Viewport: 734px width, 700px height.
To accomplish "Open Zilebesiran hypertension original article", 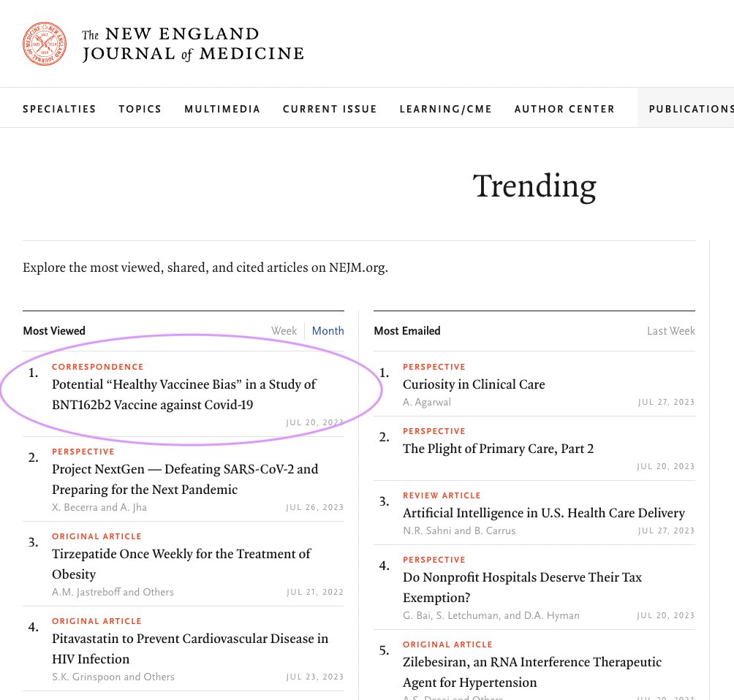I will tap(531, 672).
